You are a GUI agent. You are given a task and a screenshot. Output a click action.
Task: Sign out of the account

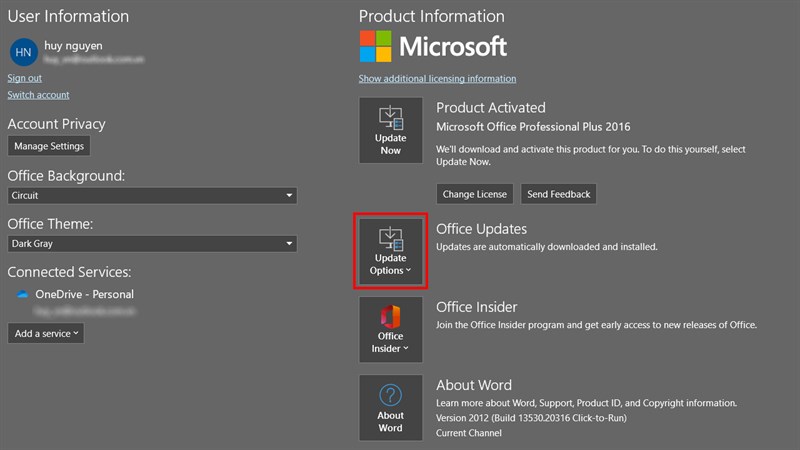(x=24, y=78)
